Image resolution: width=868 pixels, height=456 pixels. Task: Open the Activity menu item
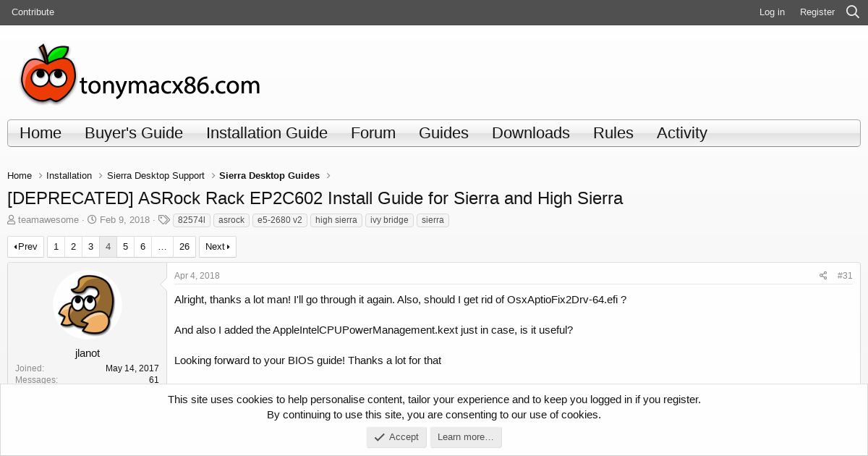pyautogui.click(x=682, y=133)
